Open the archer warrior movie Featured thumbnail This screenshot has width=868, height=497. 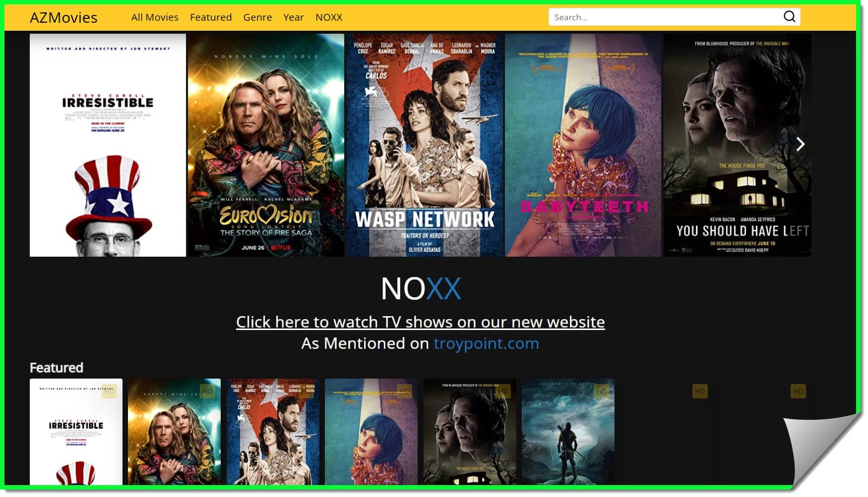568,432
